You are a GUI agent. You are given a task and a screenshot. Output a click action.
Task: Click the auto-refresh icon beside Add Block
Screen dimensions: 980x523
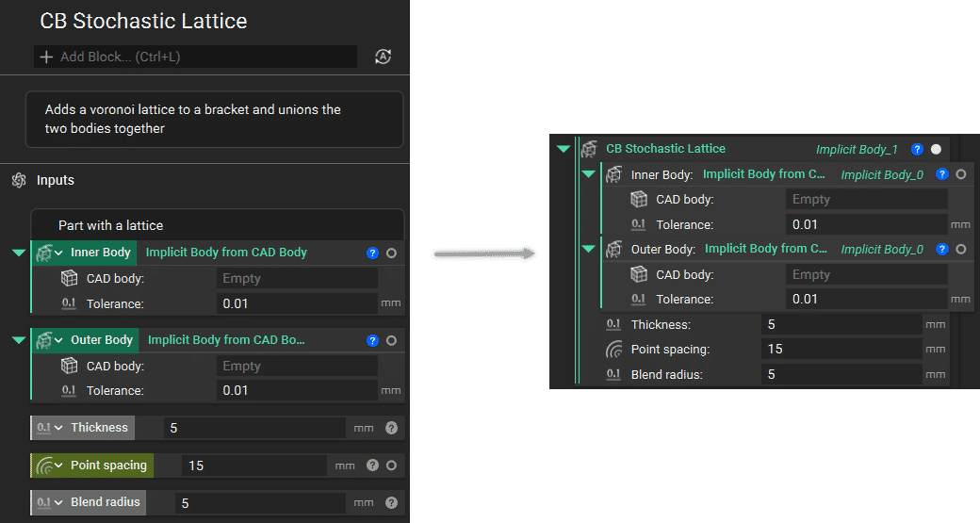pyautogui.click(x=383, y=57)
